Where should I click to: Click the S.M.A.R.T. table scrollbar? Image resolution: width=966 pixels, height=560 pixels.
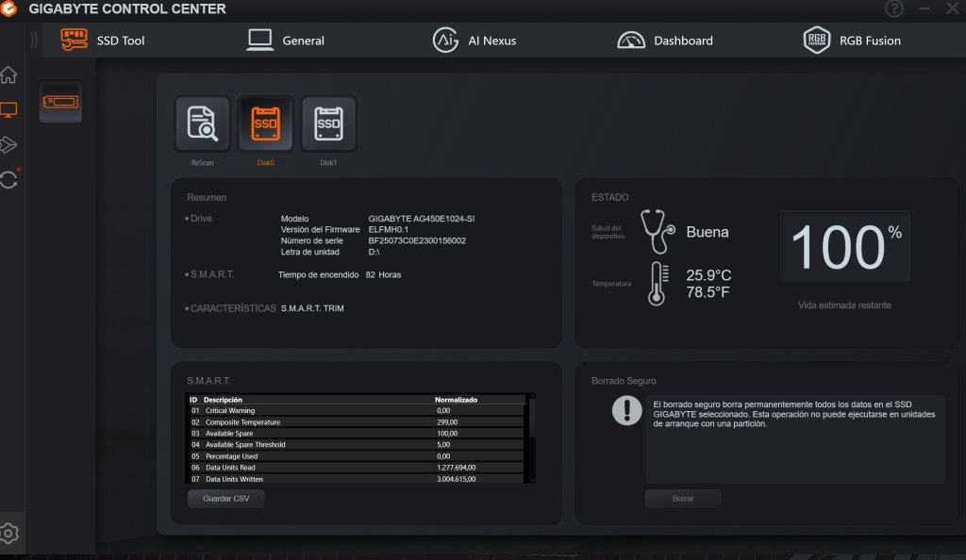click(532, 438)
